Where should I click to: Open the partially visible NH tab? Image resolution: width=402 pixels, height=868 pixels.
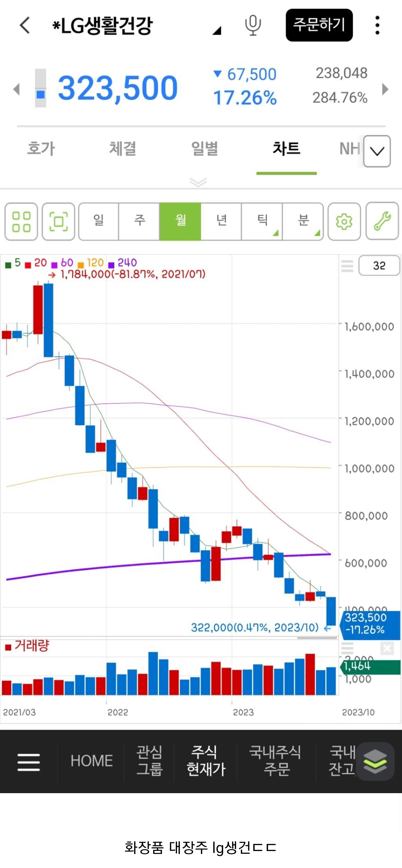coord(350,149)
